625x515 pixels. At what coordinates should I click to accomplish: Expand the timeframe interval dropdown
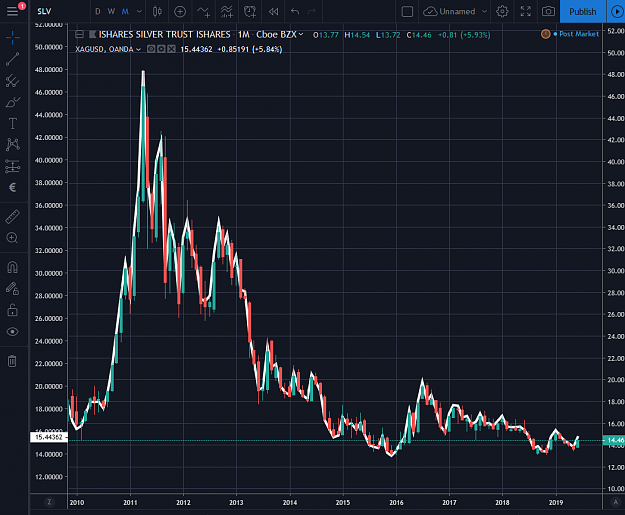tap(139, 12)
